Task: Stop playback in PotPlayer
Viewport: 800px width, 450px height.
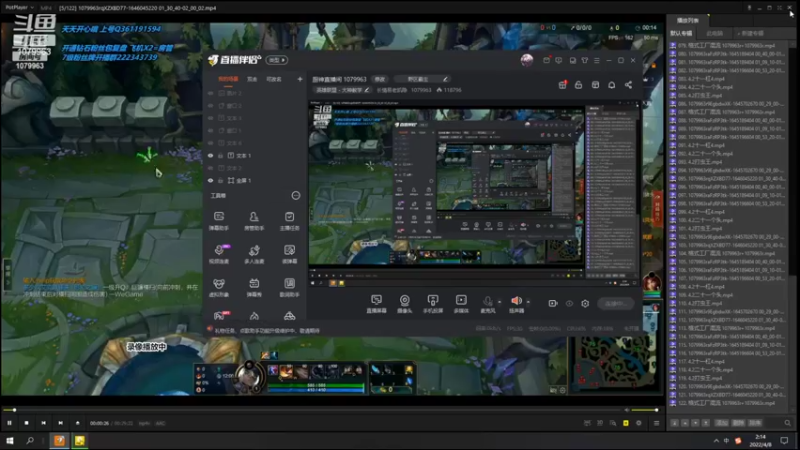Action: click(x=27, y=423)
